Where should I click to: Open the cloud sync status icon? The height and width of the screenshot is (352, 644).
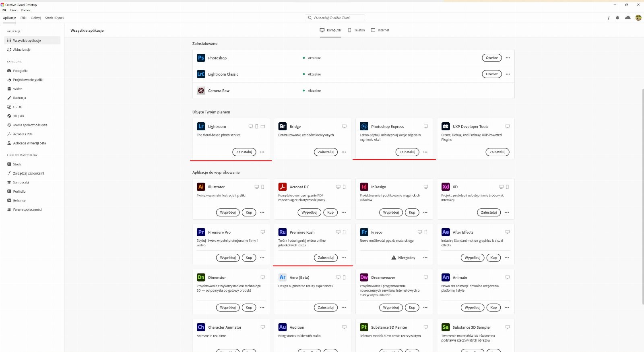[627, 18]
